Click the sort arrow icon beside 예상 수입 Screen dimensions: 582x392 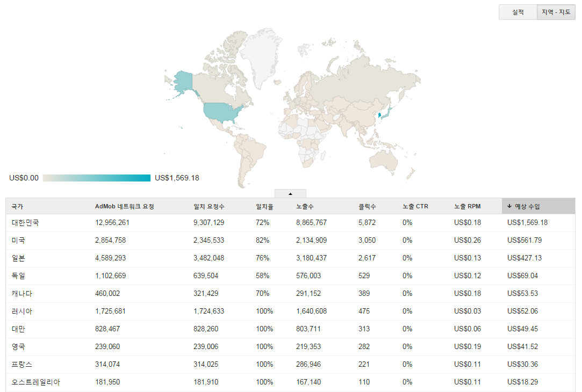(x=509, y=206)
